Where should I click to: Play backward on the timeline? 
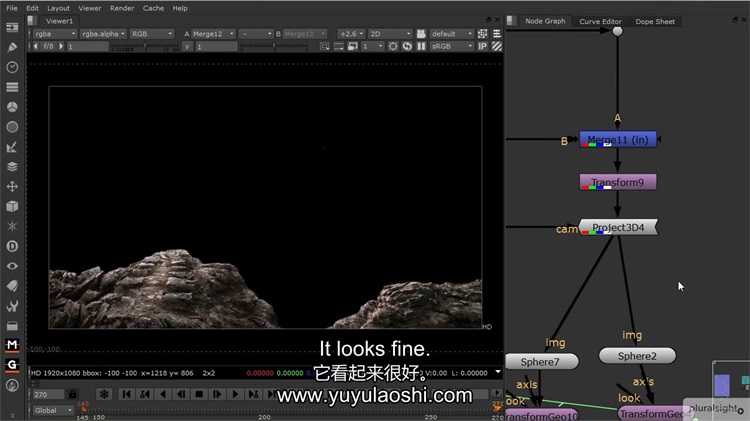(163, 394)
